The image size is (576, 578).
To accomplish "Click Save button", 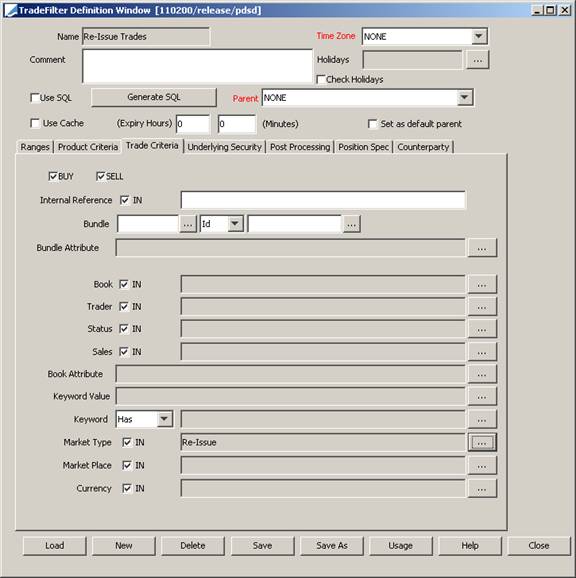I will click(262, 546).
